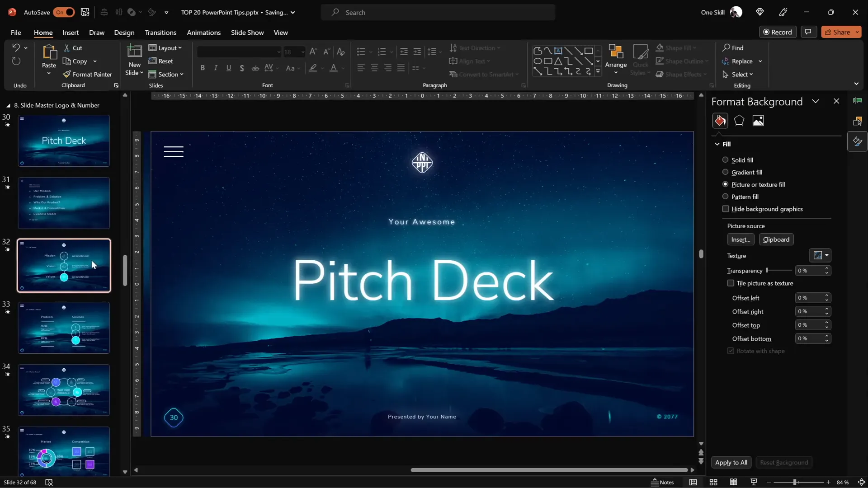Click the Undo arrow icon
Viewport: 868px width, 488px height.
pos(16,47)
